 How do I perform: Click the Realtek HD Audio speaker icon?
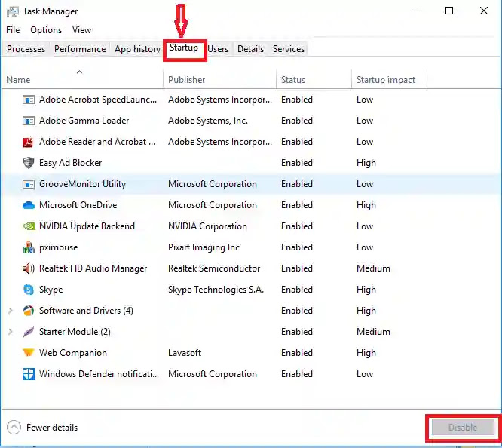pyautogui.click(x=29, y=268)
